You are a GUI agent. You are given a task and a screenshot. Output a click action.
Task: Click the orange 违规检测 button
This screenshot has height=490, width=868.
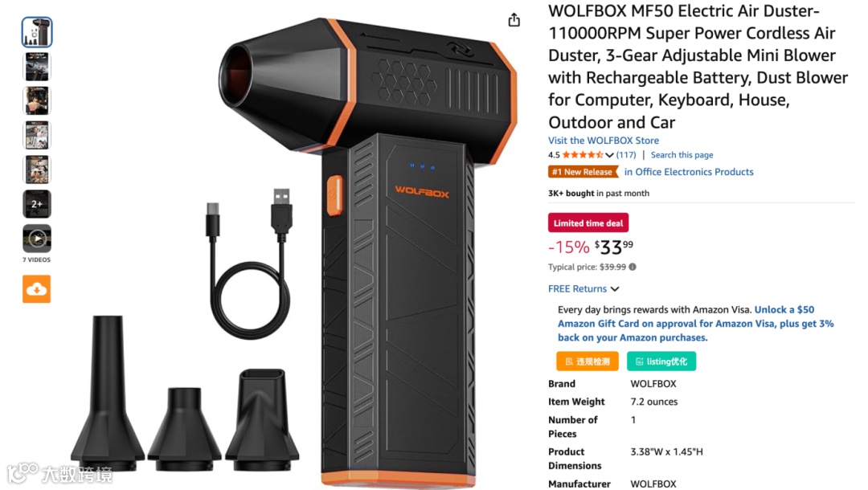(x=588, y=361)
